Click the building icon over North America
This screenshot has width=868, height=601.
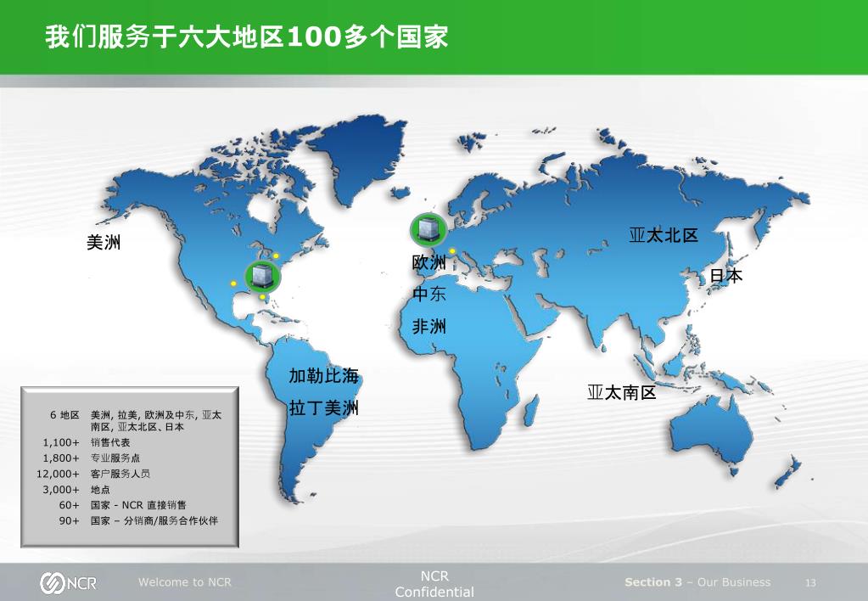(x=262, y=277)
